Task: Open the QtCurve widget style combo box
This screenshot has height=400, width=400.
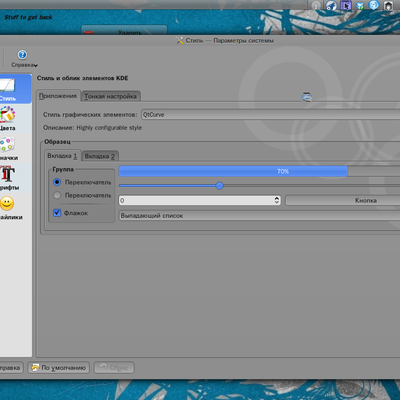Action: point(270,114)
